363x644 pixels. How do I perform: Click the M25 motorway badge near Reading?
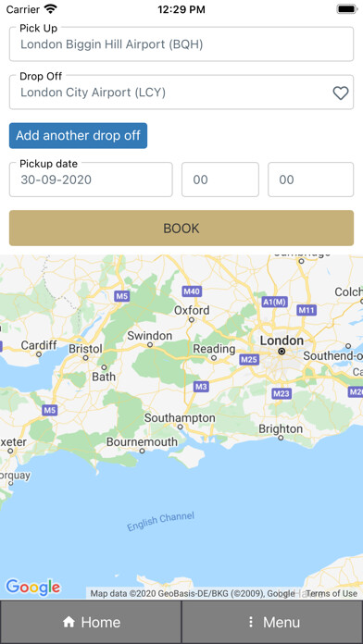click(x=249, y=360)
